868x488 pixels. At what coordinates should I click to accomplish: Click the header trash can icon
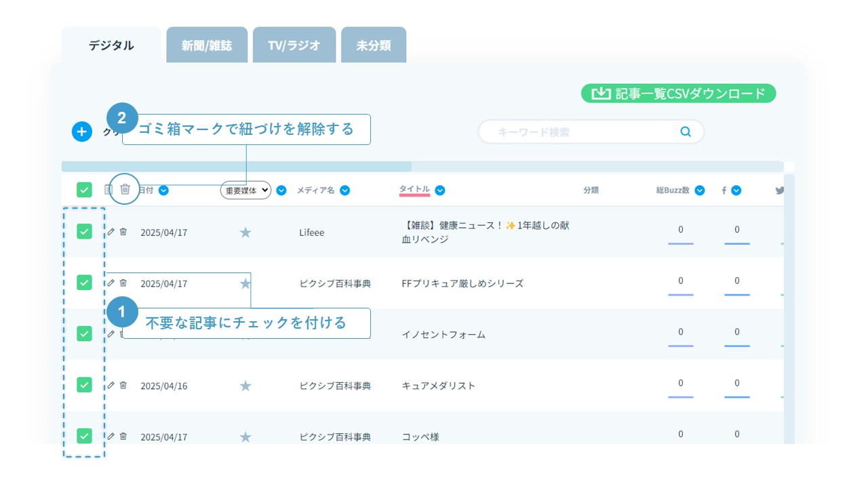pos(125,190)
